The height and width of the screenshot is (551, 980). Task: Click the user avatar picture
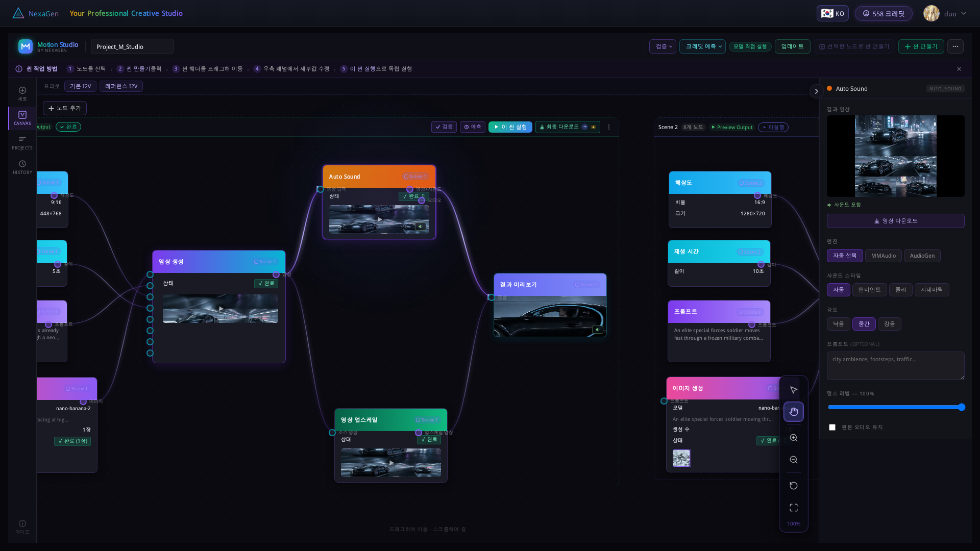tap(932, 14)
